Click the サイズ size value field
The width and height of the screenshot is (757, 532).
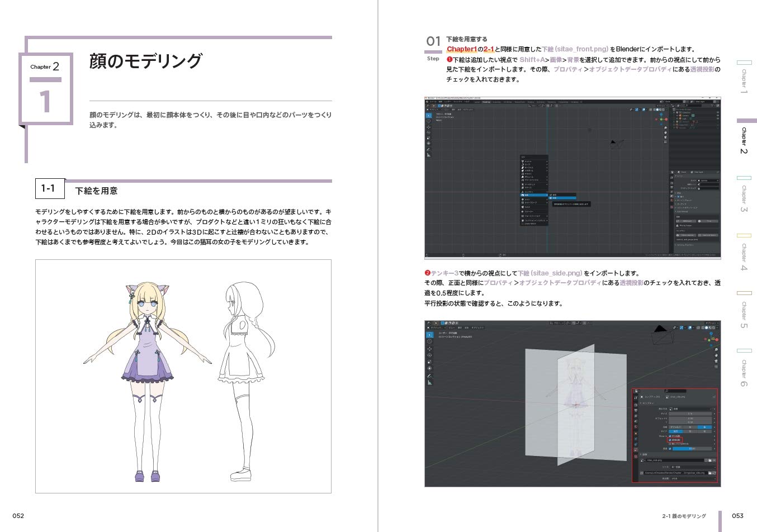point(690,414)
